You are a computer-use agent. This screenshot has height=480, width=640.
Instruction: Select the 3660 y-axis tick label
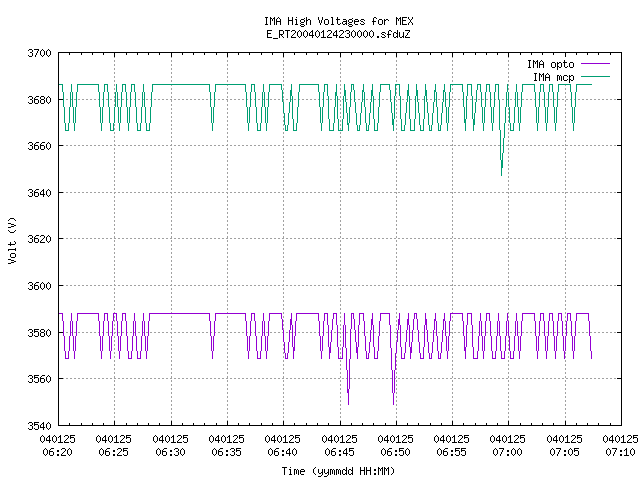coord(39,146)
